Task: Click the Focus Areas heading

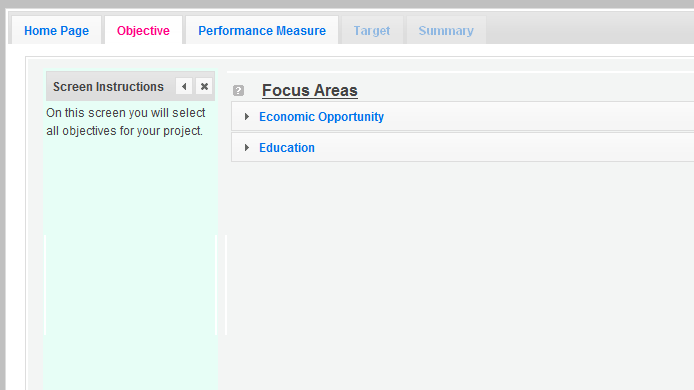Action: [310, 90]
